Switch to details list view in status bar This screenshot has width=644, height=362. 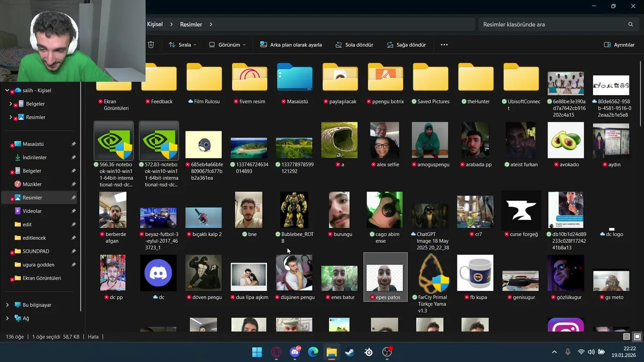coord(626,337)
